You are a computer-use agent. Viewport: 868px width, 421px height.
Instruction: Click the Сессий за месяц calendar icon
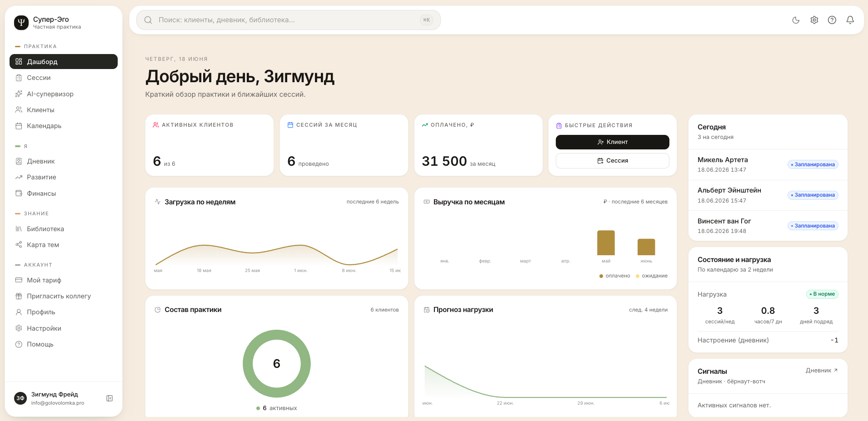pos(290,125)
